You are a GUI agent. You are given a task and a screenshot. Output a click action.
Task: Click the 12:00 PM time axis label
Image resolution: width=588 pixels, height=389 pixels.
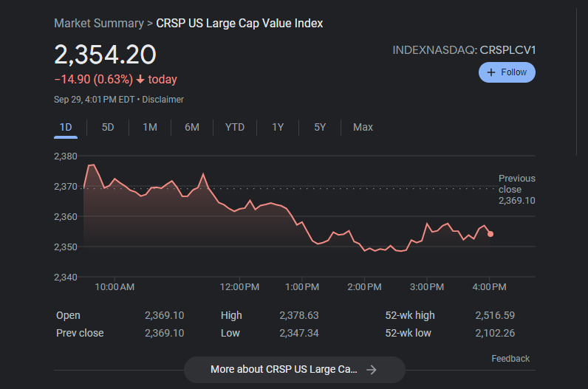[239, 287]
